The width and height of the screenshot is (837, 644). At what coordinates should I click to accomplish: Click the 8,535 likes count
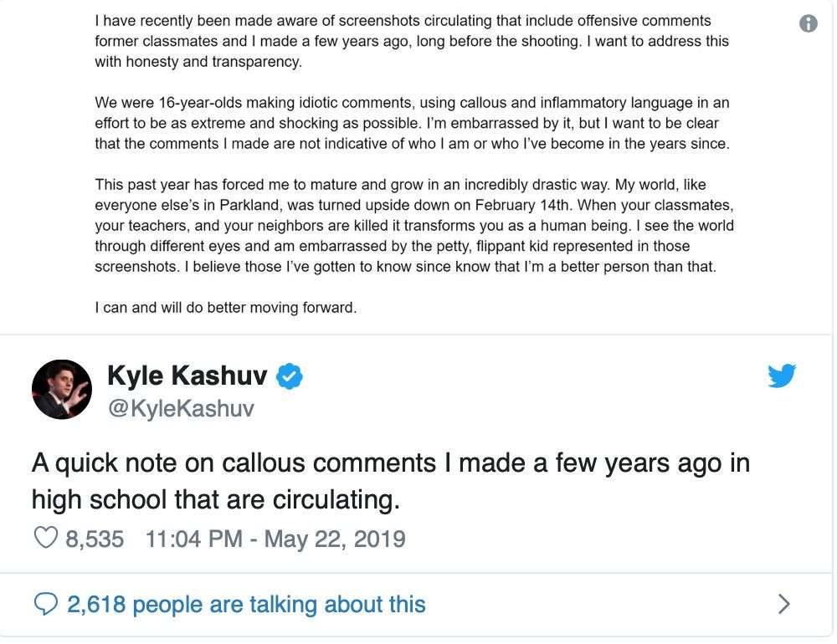[x=95, y=539]
